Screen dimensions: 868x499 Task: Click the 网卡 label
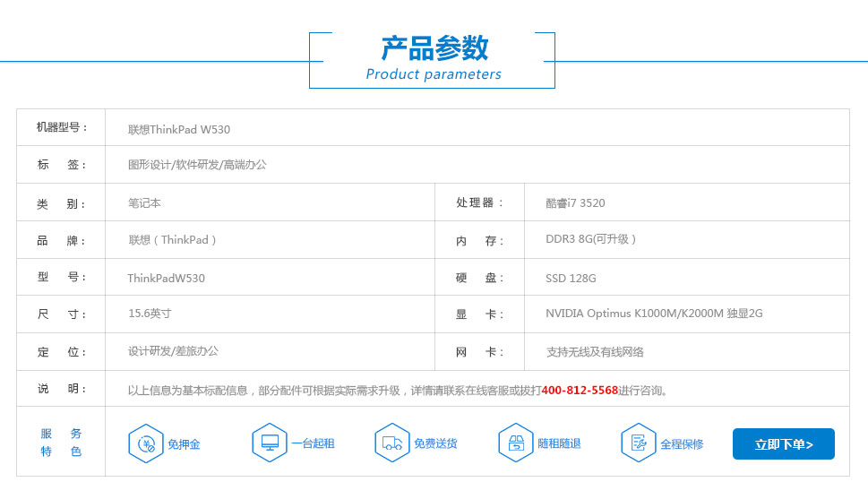point(479,352)
